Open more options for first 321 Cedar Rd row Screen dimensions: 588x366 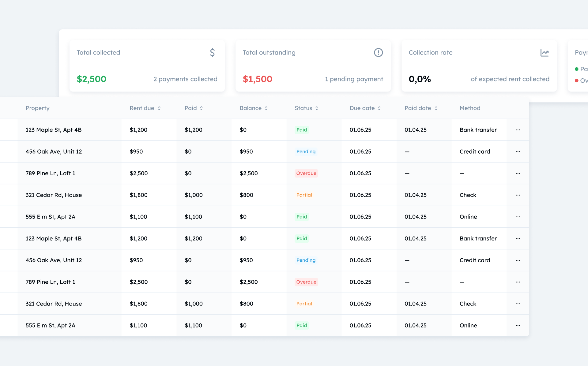518,195
